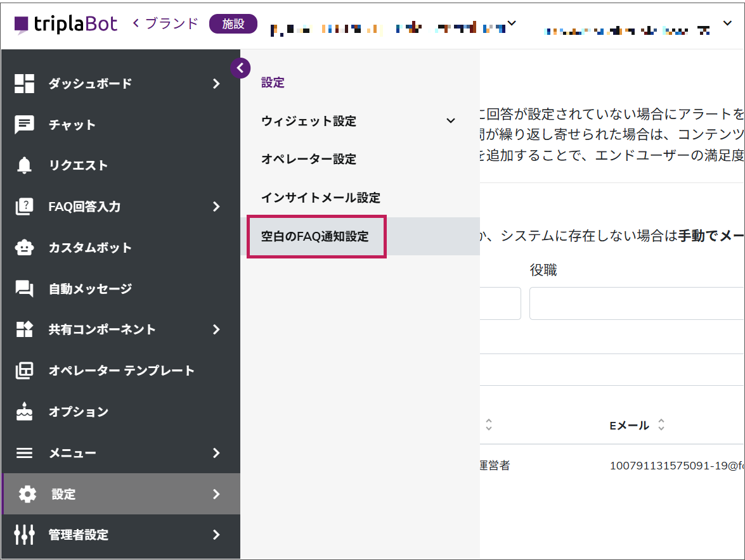
Task: Click the 設定 submenu heading
Action: coord(273,82)
